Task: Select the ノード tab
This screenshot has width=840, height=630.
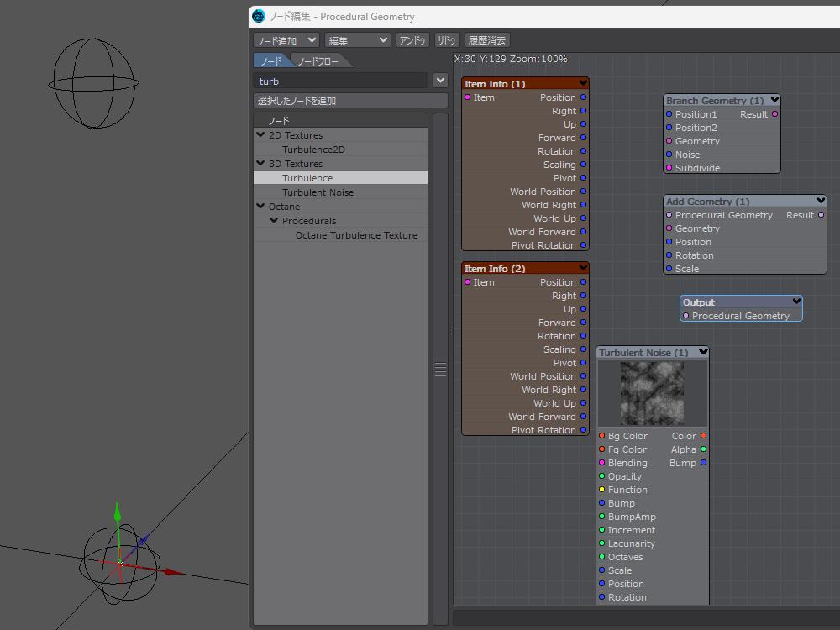Action: point(271,61)
